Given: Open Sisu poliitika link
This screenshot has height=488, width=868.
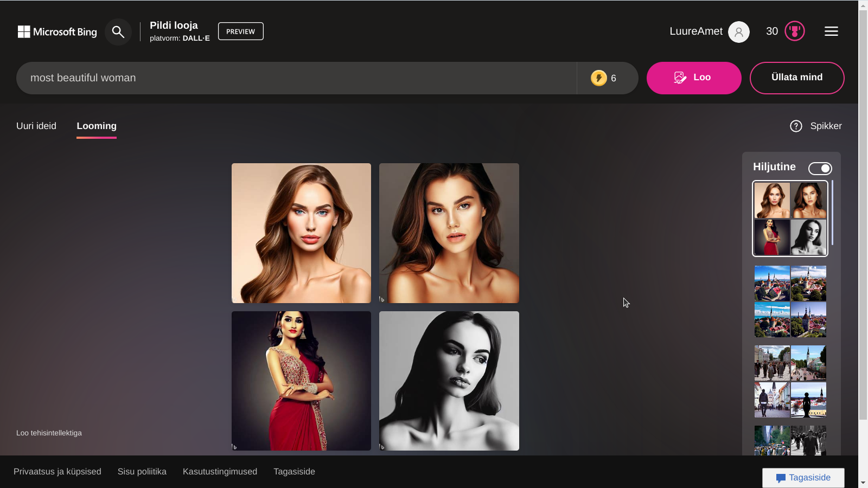Looking at the screenshot, I should point(142,472).
